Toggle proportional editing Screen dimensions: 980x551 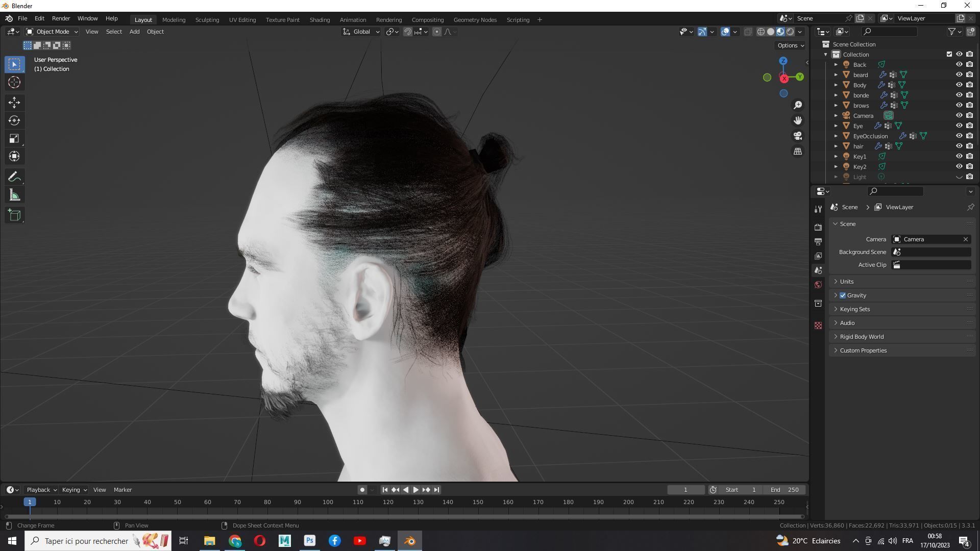(436, 32)
